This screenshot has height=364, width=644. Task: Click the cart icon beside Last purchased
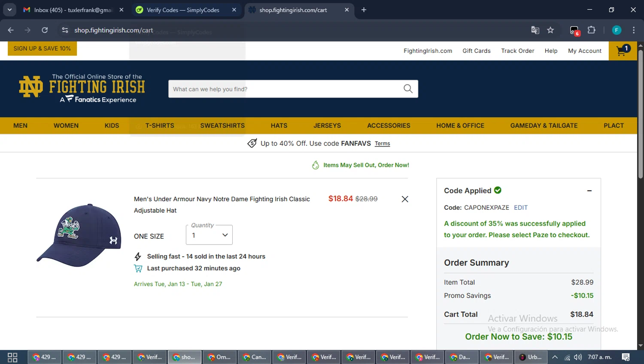coord(138,268)
